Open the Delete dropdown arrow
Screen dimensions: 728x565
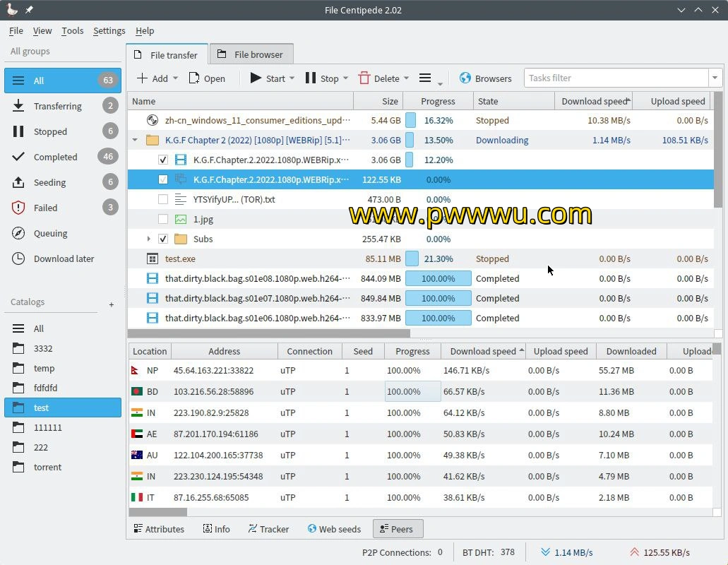pyautogui.click(x=406, y=78)
